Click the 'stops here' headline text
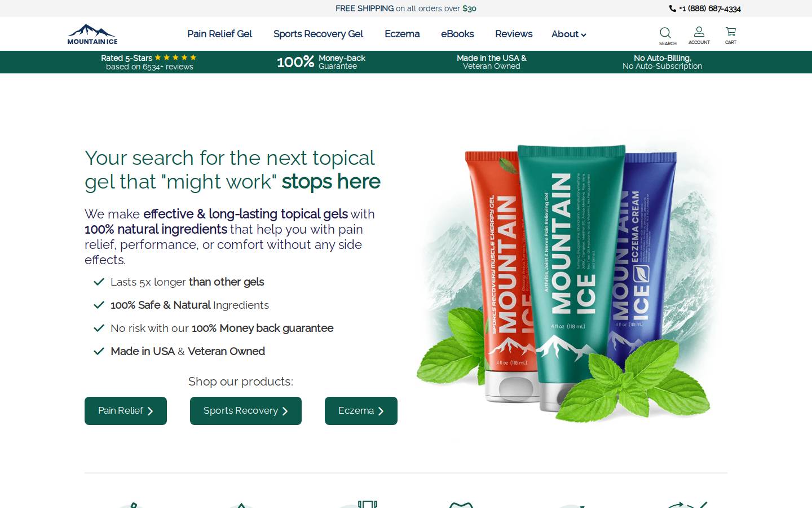 click(x=331, y=181)
